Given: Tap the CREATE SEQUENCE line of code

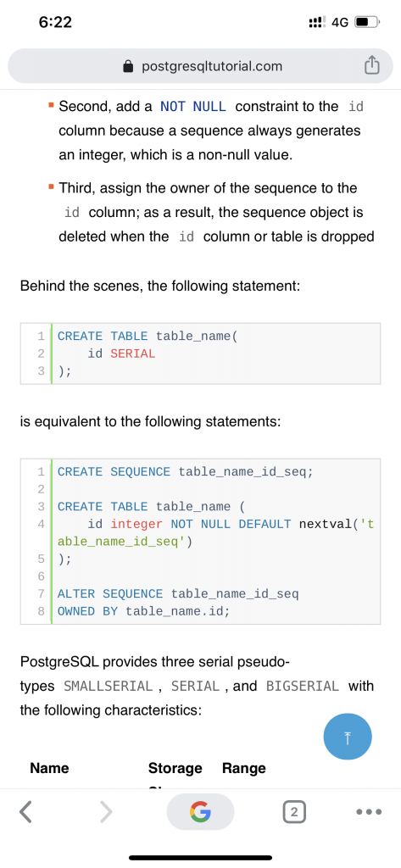Looking at the screenshot, I should (186, 472).
